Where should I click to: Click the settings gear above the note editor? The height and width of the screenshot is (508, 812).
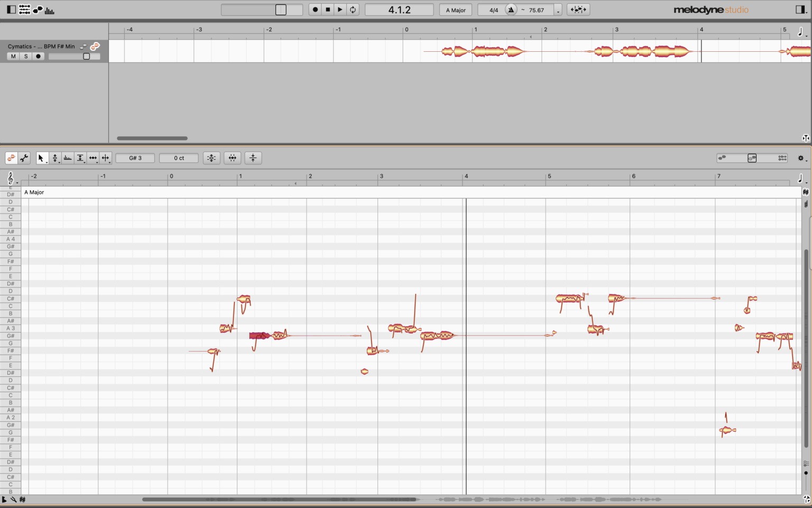[x=800, y=158]
